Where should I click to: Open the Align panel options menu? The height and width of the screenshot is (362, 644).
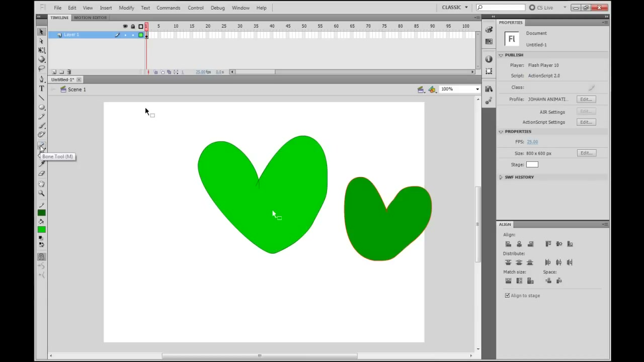pos(605,224)
